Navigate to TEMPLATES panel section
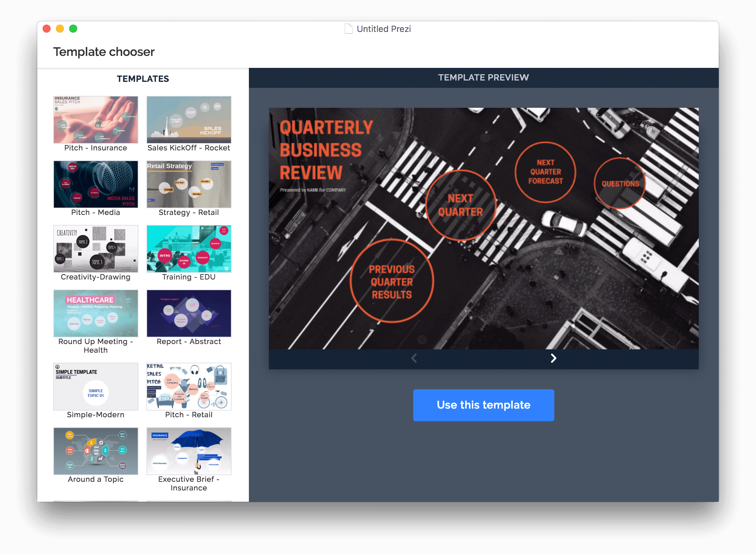The width and height of the screenshot is (756, 555). tap(143, 78)
